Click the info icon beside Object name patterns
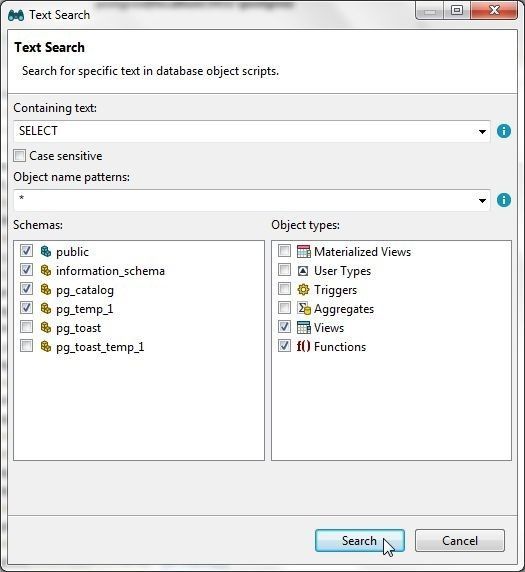Image resolution: width=525 pixels, height=572 pixels. coord(504,200)
